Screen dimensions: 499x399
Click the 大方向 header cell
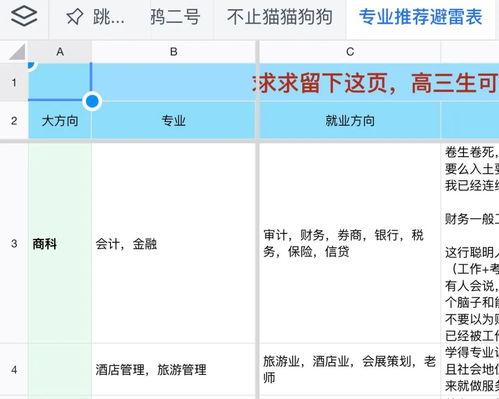pos(60,121)
